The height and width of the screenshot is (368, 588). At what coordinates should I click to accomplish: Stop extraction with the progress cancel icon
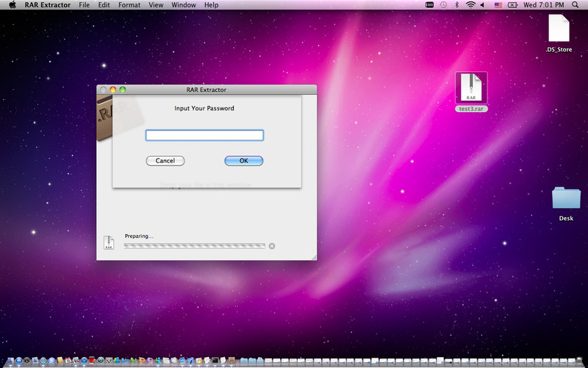coord(272,246)
